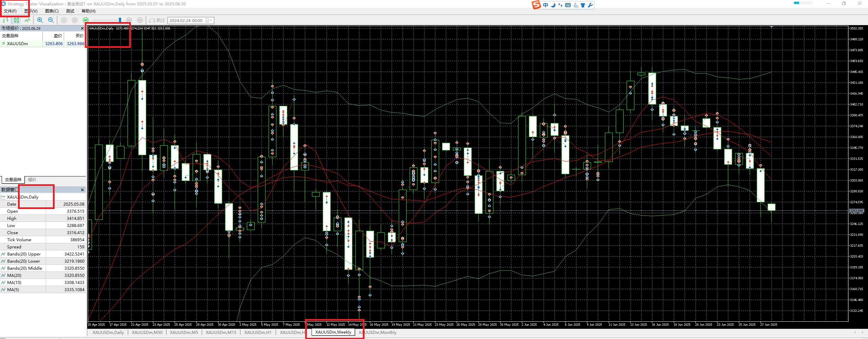868x339 pixels.
Task: Toggle Chinese punctuation icon in Sogou bar
Action: (x=560, y=5)
